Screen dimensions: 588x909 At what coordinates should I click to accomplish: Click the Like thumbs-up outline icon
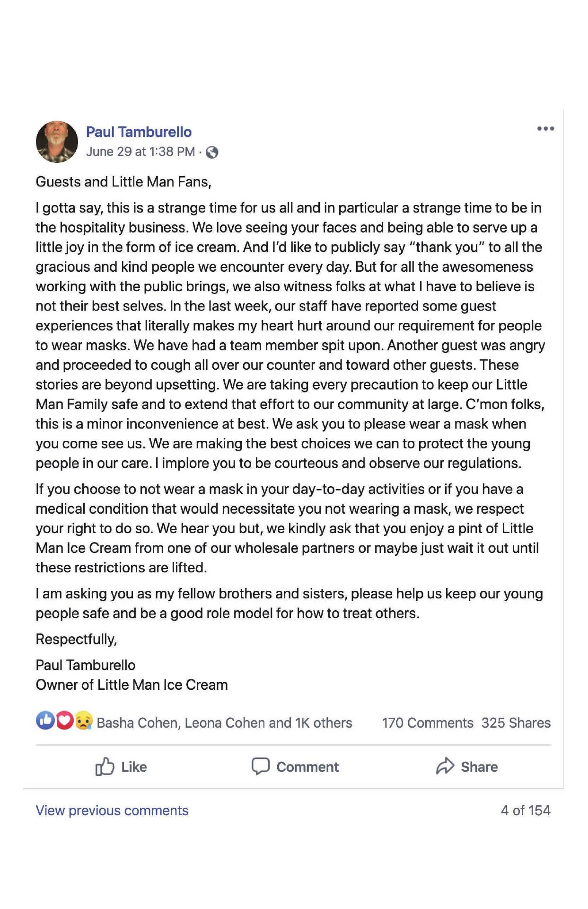105,766
